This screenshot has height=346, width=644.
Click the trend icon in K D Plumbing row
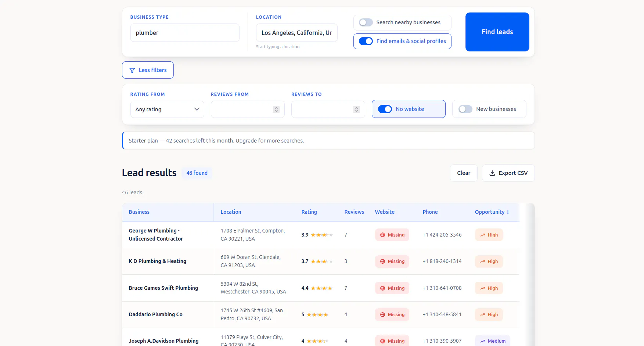pos(482,262)
